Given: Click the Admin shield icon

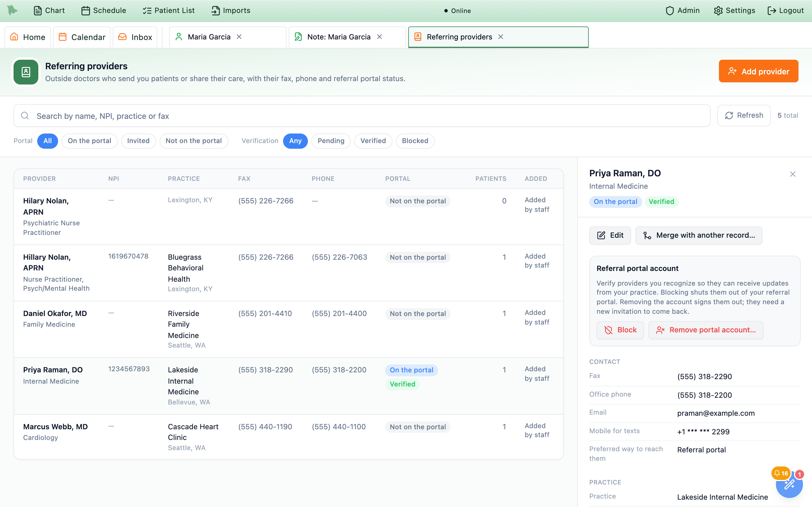Looking at the screenshot, I should pos(670,11).
